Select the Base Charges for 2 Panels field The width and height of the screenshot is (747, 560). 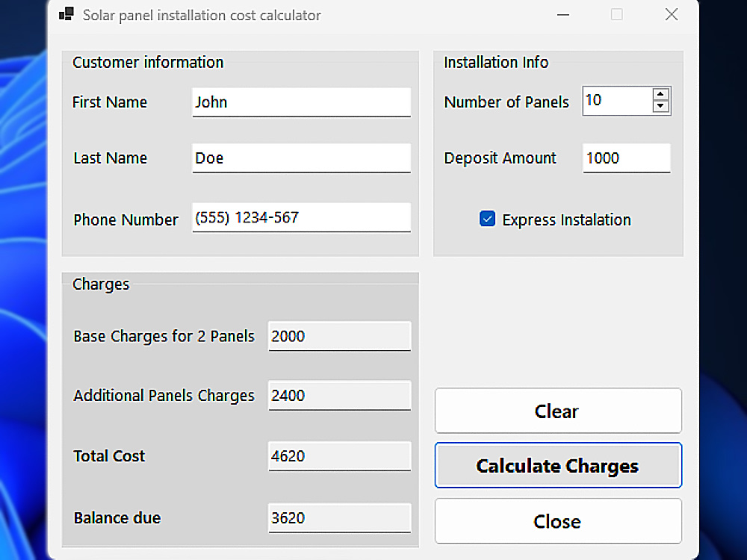(x=339, y=336)
